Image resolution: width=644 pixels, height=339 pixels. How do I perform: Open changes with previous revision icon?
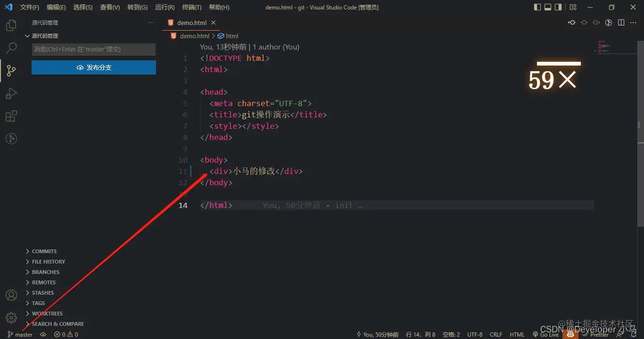572,23
